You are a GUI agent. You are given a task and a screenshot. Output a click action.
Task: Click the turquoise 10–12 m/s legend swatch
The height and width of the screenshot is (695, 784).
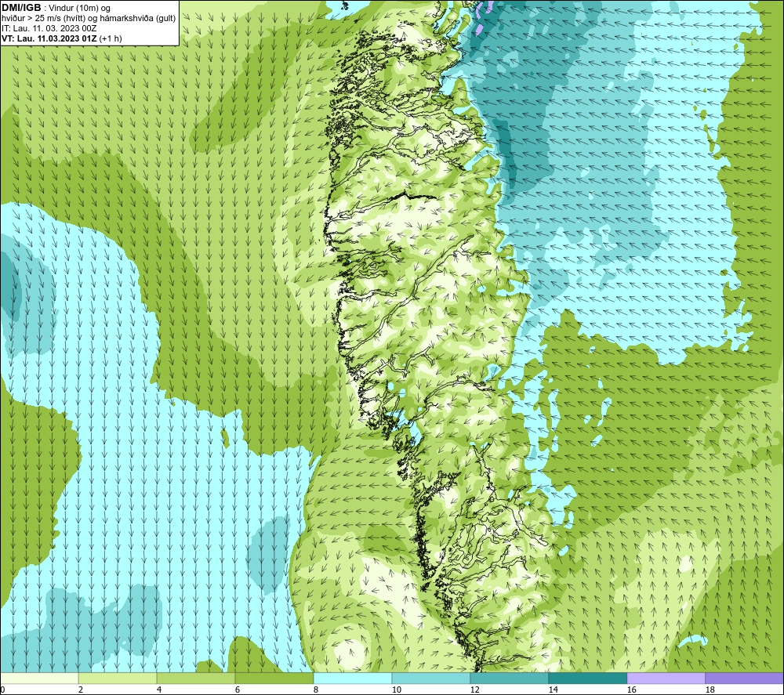(431, 678)
